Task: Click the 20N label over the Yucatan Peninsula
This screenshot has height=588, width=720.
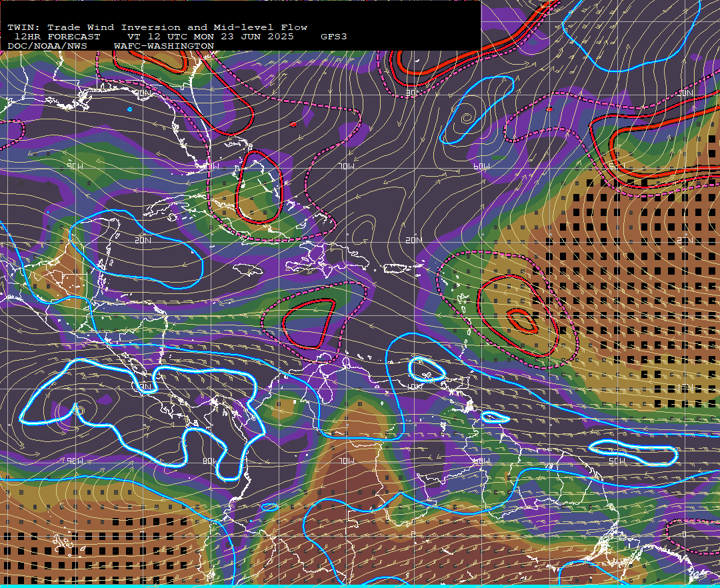Action: 143,240
